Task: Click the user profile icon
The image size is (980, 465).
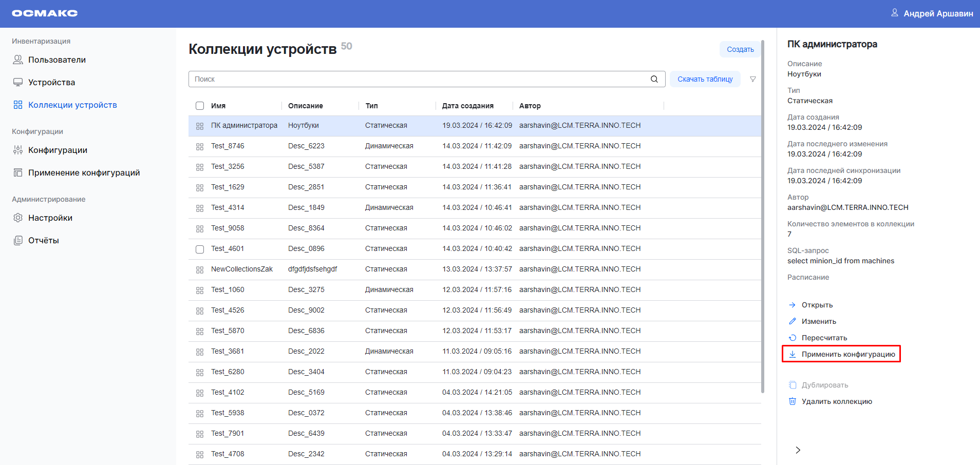Action: [894, 13]
